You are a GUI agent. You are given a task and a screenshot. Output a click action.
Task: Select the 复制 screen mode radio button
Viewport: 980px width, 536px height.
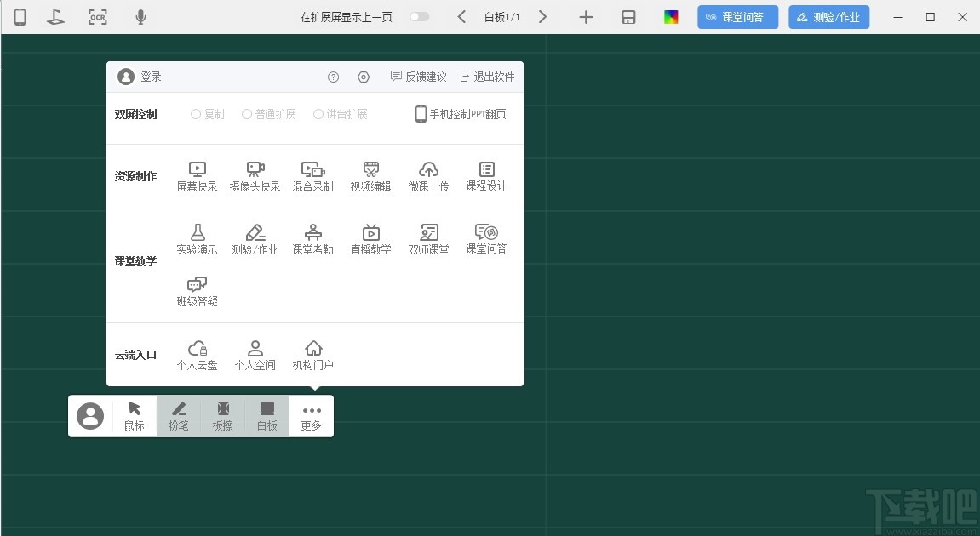pyautogui.click(x=208, y=113)
